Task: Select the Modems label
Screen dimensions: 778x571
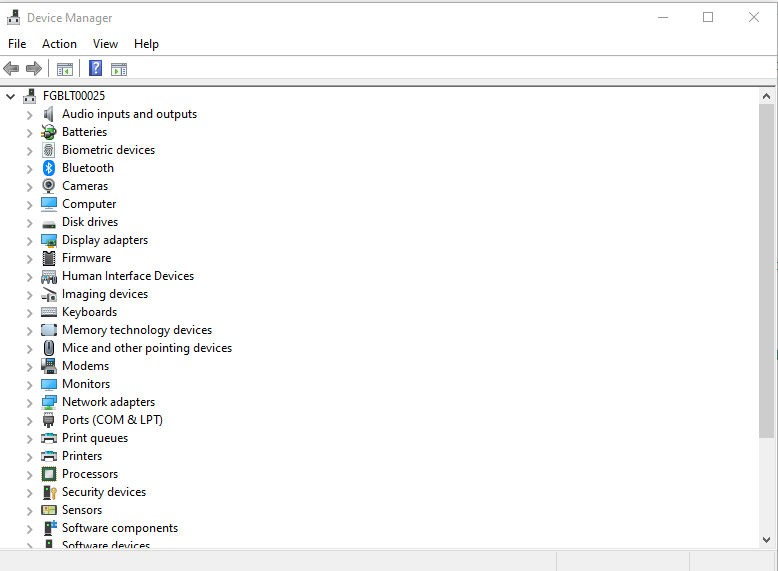Action: pyautogui.click(x=85, y=366)
